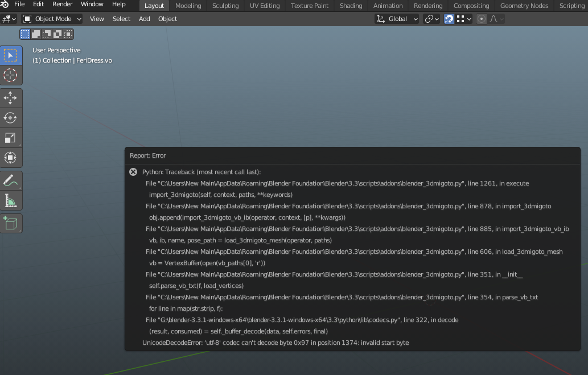Image resolution: width=588 pixels, height=375 pixels.
Task: Set selection mode to Extend
Action: point(36,34)
